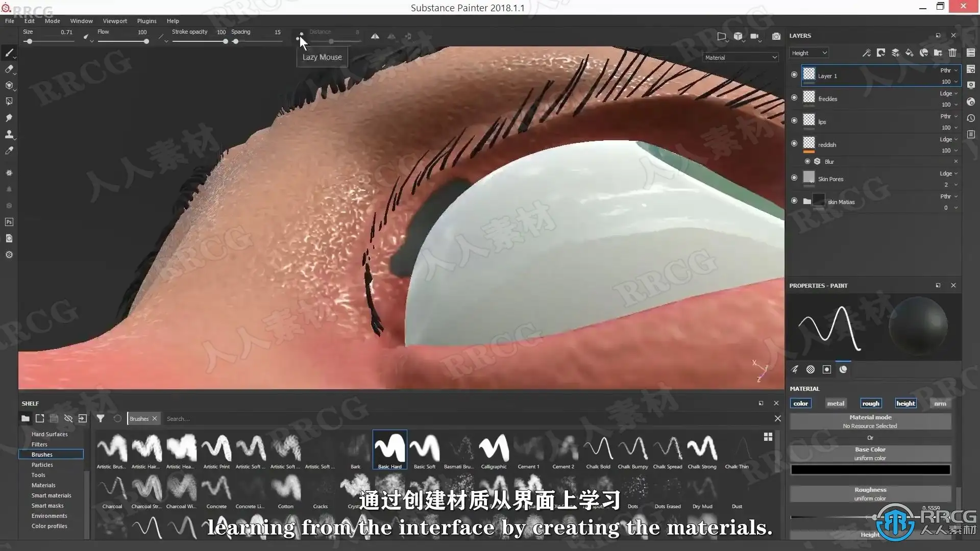Screen dimensions: 980x551
Task: Select the Eraser tool in left toolbar
Action: click(x=9, y=69)
